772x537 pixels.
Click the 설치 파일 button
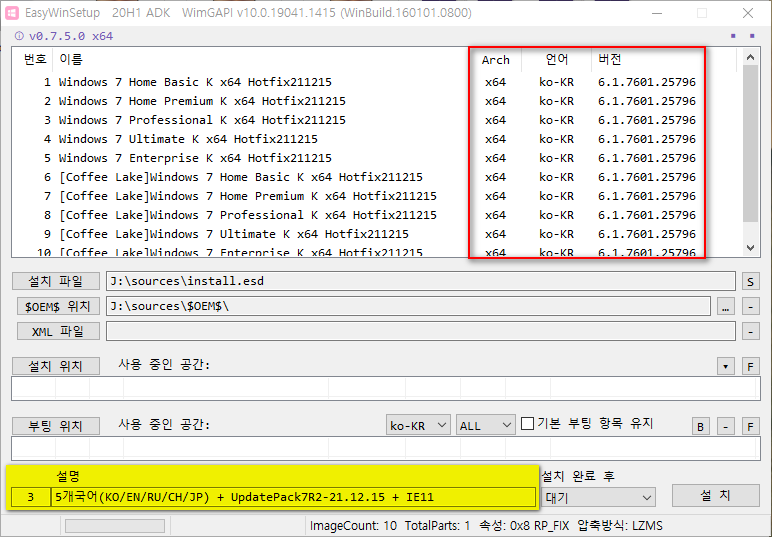[56, 281]
